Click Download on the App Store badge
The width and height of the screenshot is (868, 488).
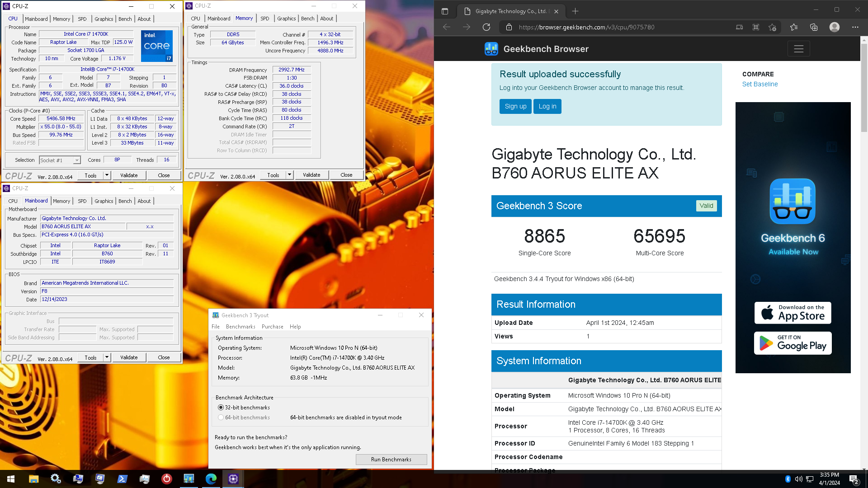point(793,313)
